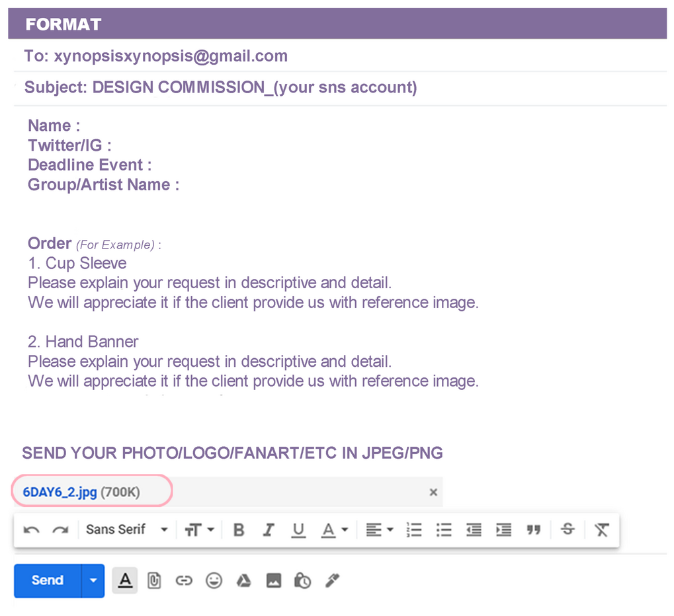This screenshot has width=674, height=616.
Task: Open the Sans Serif font dropdown
Action: [127, 530]
